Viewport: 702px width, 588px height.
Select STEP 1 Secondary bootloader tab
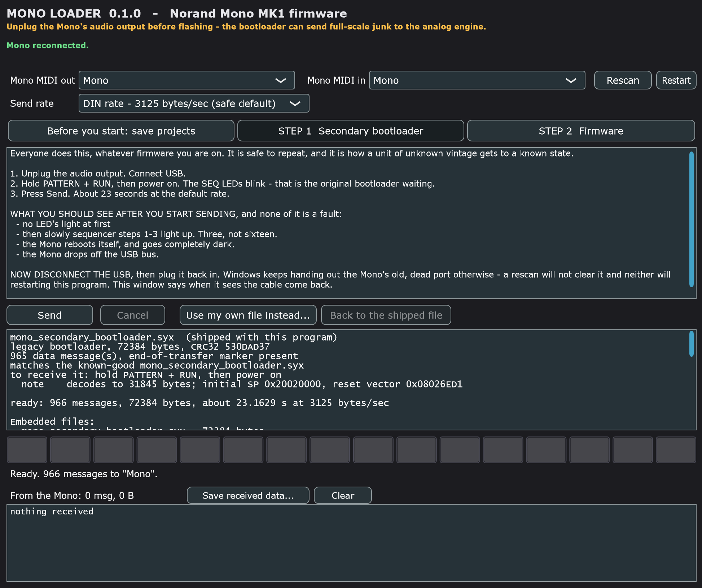click(x=351, y=131)
